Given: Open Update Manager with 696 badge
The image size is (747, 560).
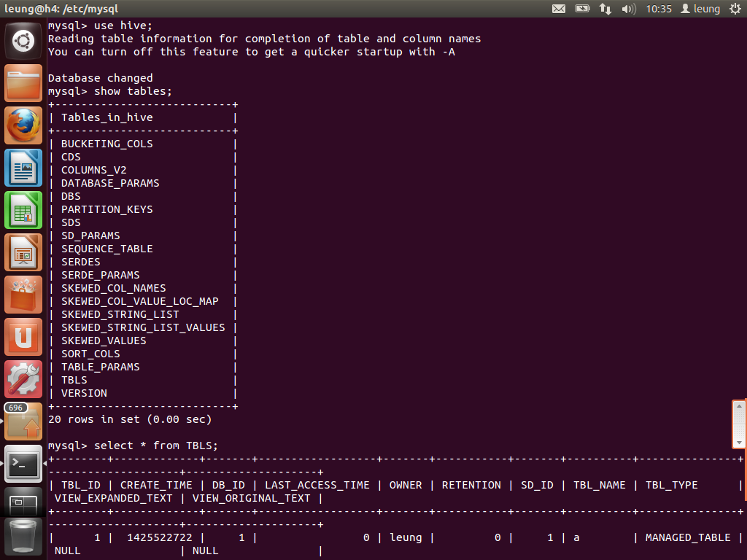Looking at the screenshot, I should tap(23, 422).
